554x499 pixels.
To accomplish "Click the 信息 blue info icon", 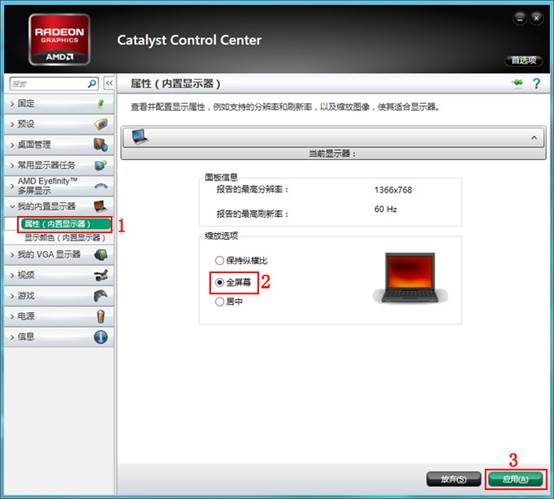I will click(101, 337).
